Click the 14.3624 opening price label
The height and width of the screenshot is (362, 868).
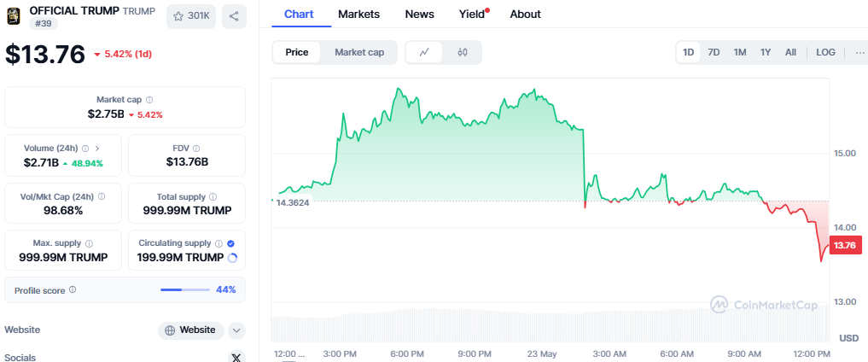292,202
